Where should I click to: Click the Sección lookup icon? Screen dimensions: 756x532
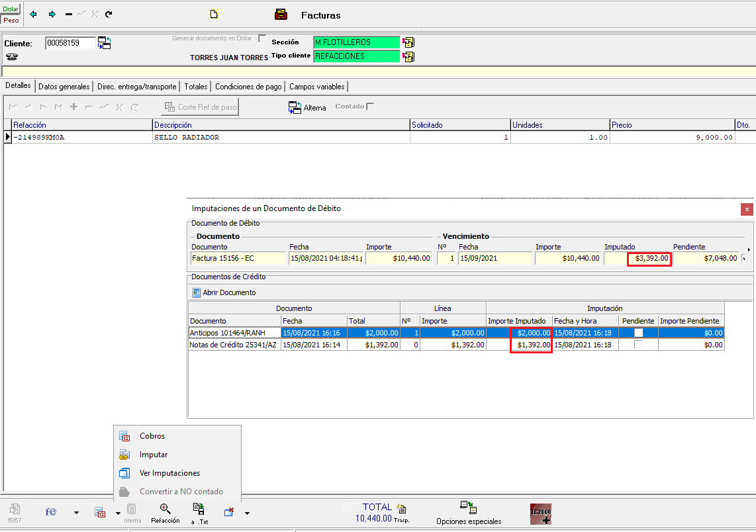(x=408, y=42)
